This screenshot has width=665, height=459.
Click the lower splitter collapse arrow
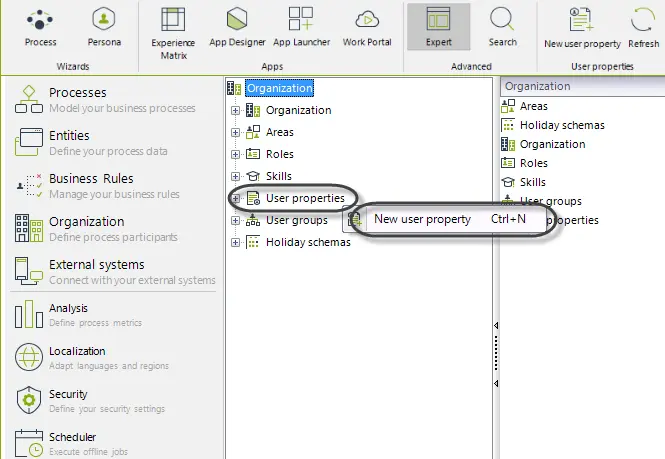[x=496, y=383]
